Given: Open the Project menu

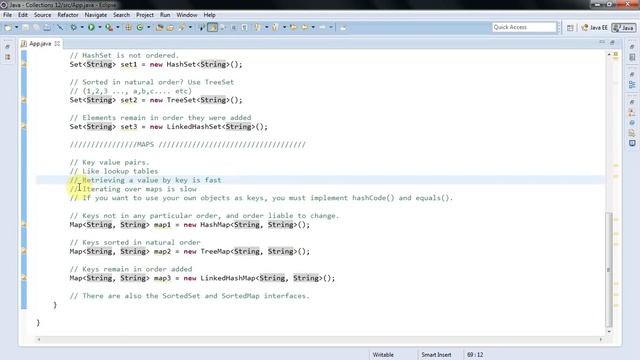Looking at the screenshot, I should click(x=145, y=15).
